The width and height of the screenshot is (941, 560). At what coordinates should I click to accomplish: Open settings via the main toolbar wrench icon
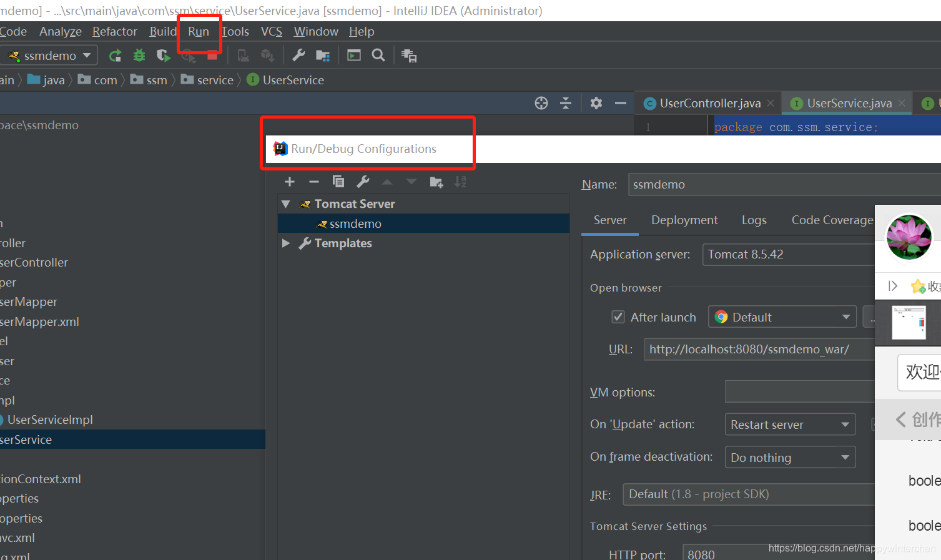click(298, 56)
